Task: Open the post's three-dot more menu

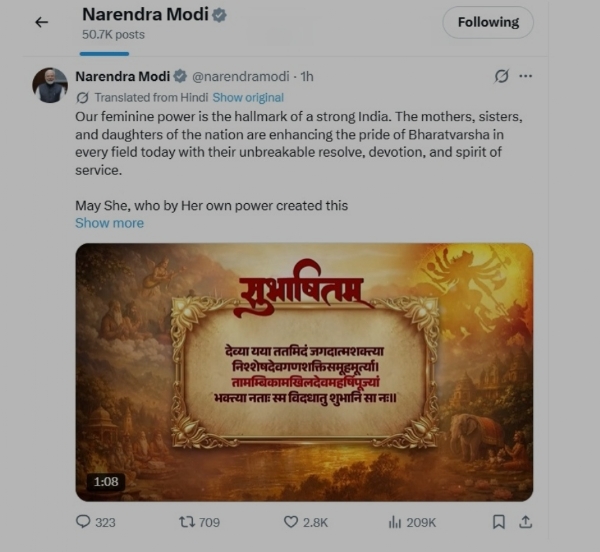Action: pos(526,76)
